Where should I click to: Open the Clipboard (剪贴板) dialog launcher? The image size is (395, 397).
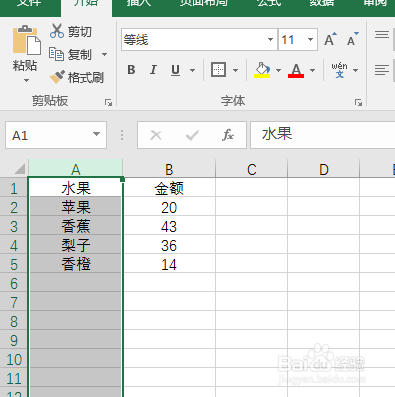108,102
